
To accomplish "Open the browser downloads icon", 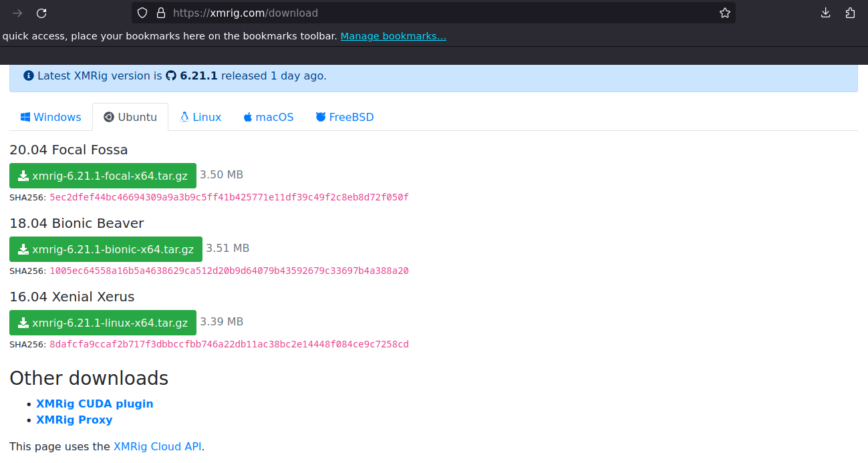I will coord(825,13).
